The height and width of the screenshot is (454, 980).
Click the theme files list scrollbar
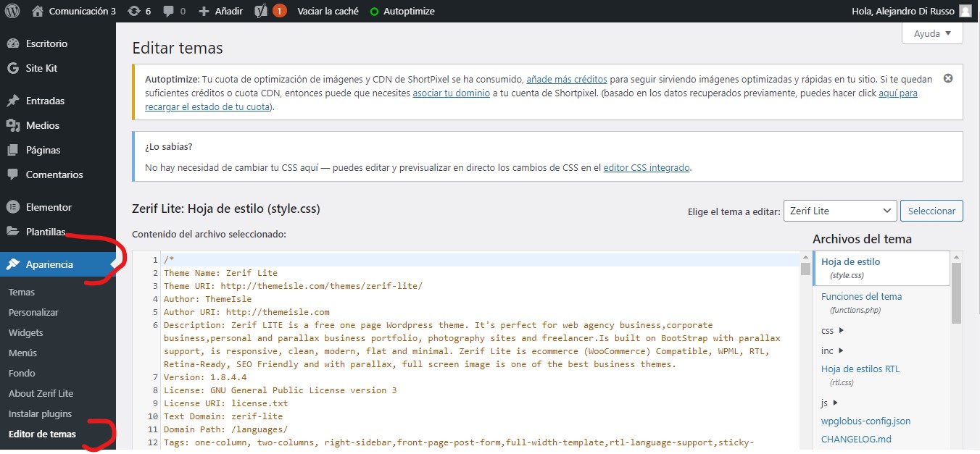pos(956,293)
